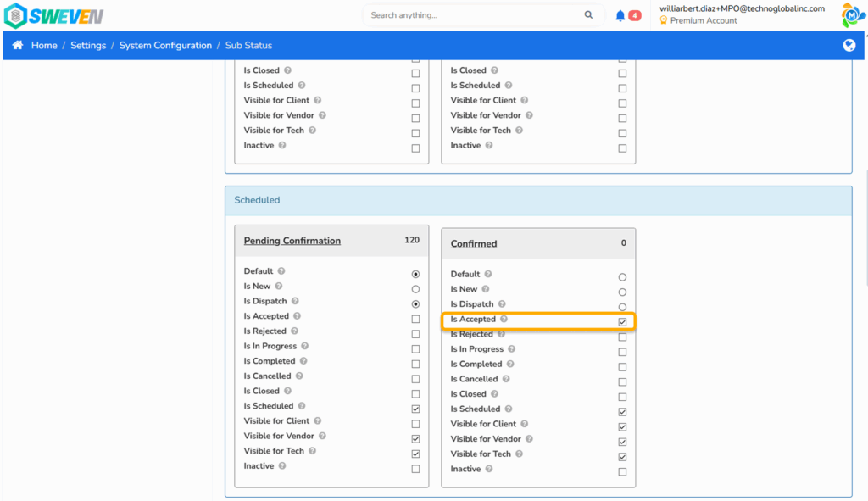This screenshot has width=868, height=501.
Task: Check Inactive checkbox under Confirmed
Action: point(622,472)
